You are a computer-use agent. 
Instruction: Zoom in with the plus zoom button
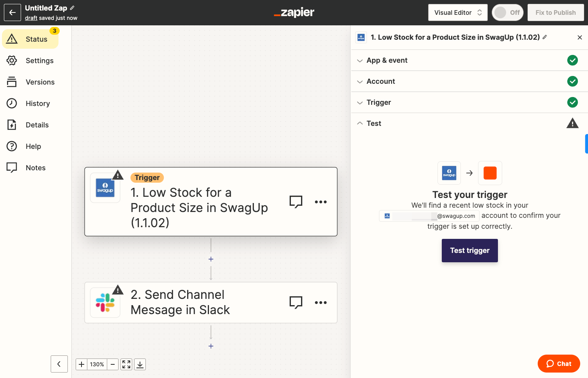tap(81, 364)
